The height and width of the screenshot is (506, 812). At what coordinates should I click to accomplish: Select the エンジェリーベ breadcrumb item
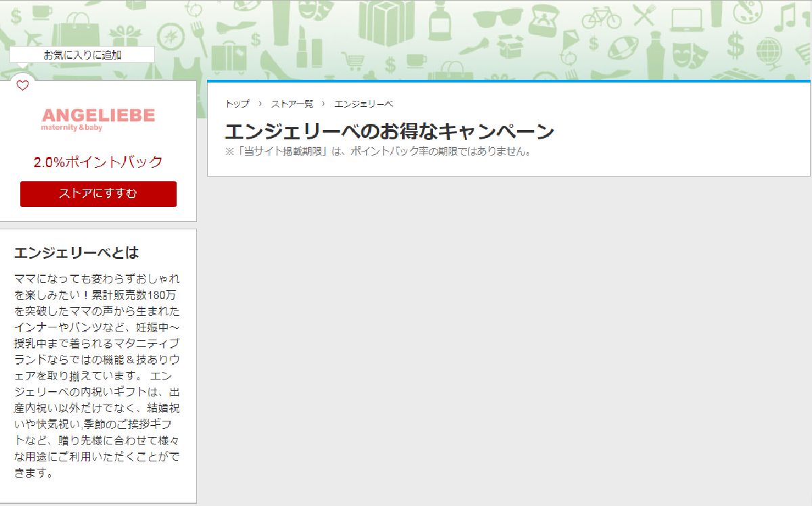[x=363, y=103]
